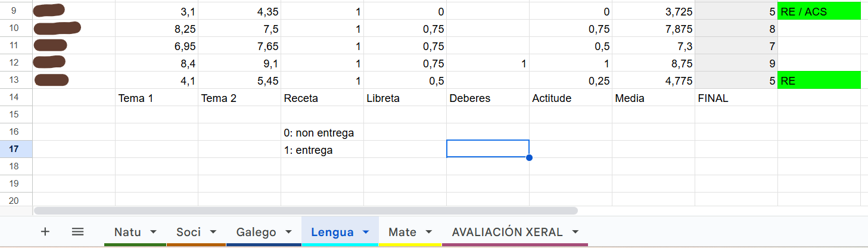Click the blue fill handle dot
This screenshot has width=868, height=248.
click(x=529, y=157)
